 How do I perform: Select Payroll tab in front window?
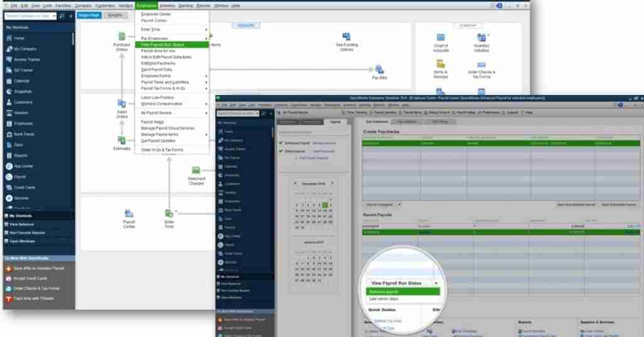(335, 122)
